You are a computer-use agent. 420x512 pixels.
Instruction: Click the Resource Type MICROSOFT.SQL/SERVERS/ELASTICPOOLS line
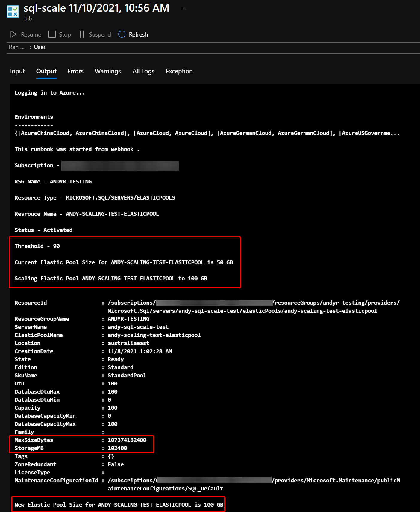click(95, 198)
